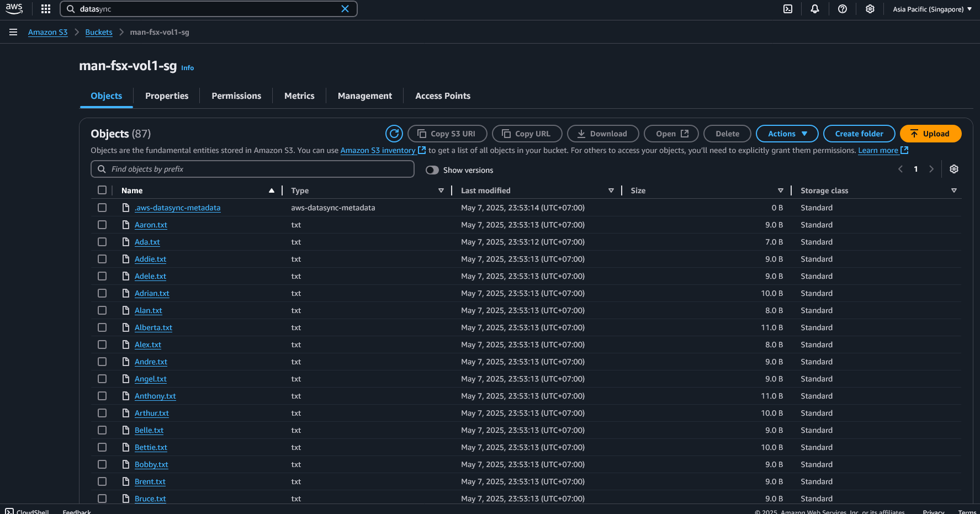Open the Asia Pacific (Singapore) region selector

point(932,9)
